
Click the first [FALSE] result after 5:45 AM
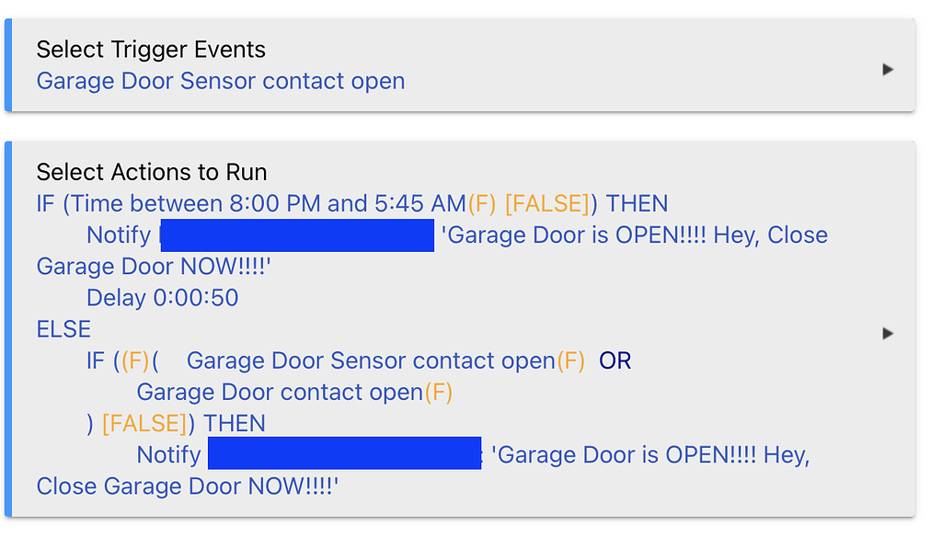point(546,203)
